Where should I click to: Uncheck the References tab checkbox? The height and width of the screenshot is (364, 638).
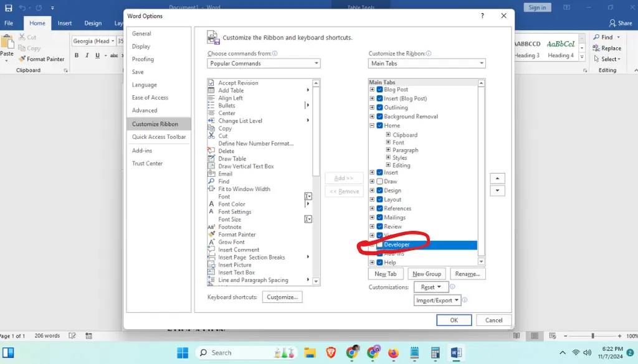pos(379,208)
